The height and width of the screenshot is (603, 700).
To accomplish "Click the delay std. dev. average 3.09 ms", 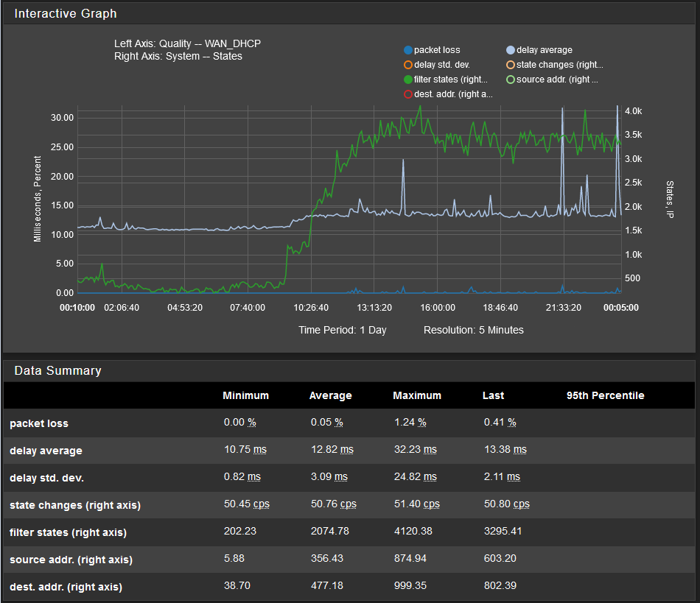I will pos(329,477).
